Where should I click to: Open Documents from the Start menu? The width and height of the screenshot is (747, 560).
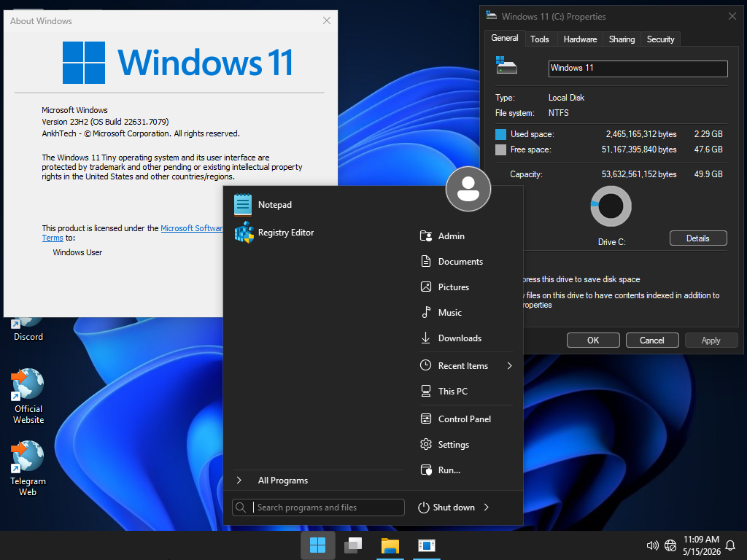point(452,262)
